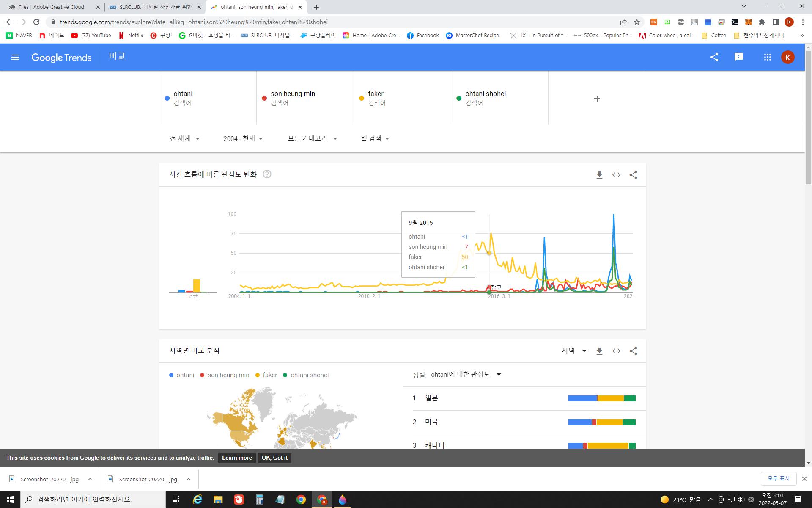
Task: Select the 일본 region row
Action: tap(524, 398)
